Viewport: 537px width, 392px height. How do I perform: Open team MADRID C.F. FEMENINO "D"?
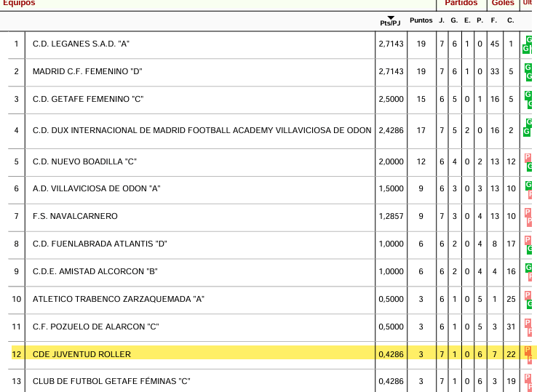point(87,71)
